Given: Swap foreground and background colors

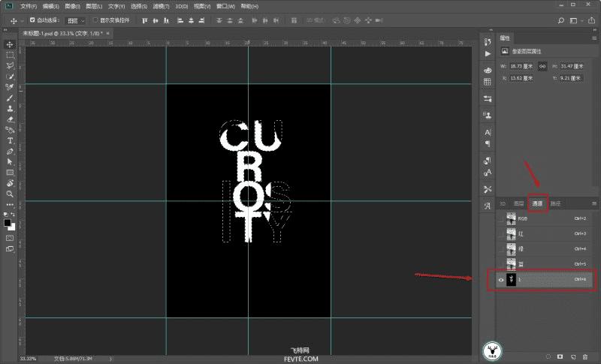Looking at the screenshot, I should pyautogui.click(x=14, y=215).
